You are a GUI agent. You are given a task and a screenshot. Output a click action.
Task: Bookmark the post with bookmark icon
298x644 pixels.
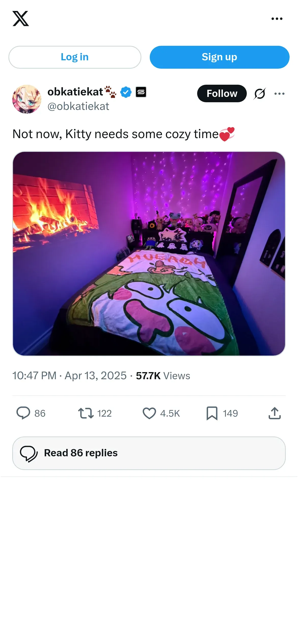212,413
